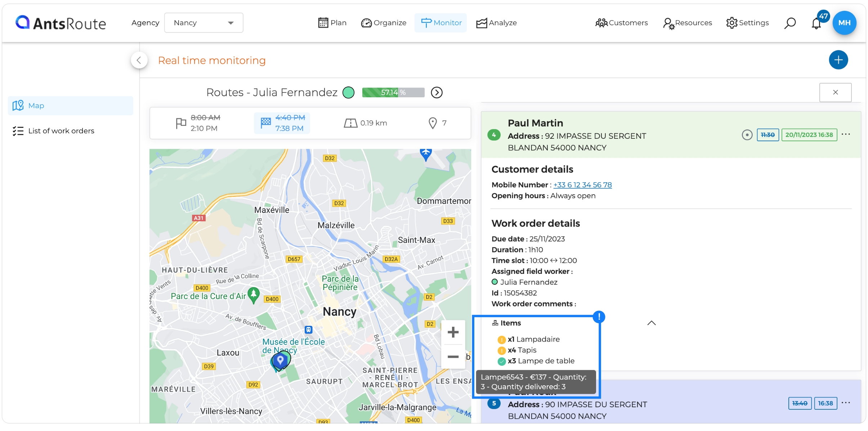
Task: Open notifications bell with 47 badge
Action: tap(816, 23)
